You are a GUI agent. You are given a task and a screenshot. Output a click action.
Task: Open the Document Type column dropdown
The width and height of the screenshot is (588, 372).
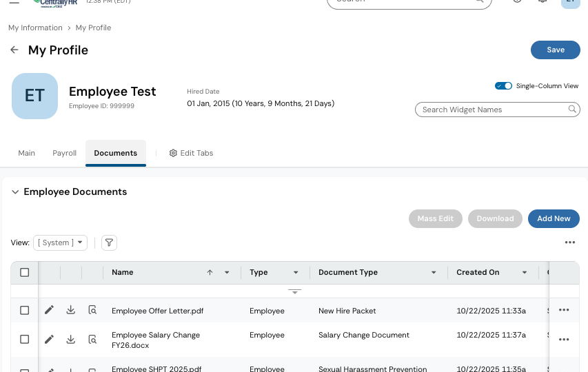point(434,273)
